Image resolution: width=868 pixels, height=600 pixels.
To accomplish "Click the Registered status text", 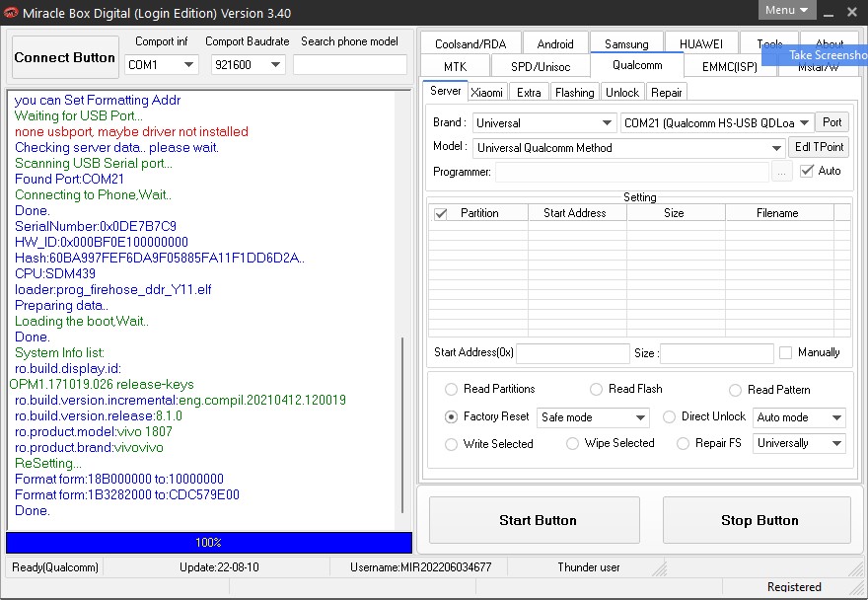I will point(794,587).
